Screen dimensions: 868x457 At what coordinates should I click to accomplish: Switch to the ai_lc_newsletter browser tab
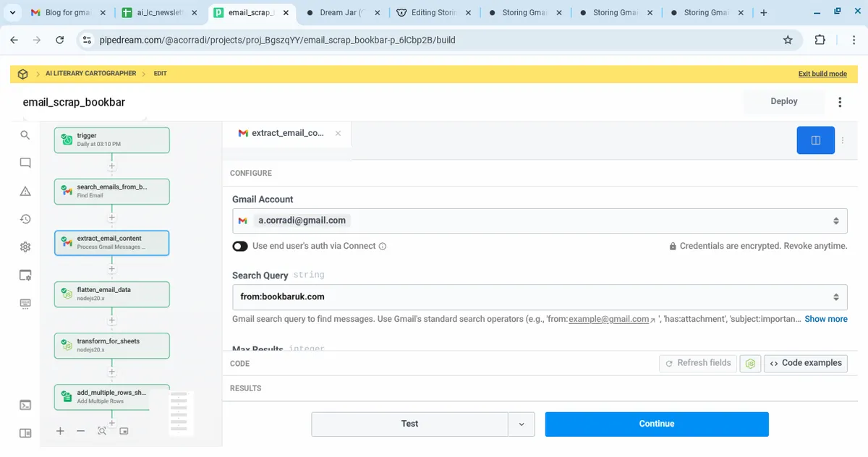coord(159,13)
